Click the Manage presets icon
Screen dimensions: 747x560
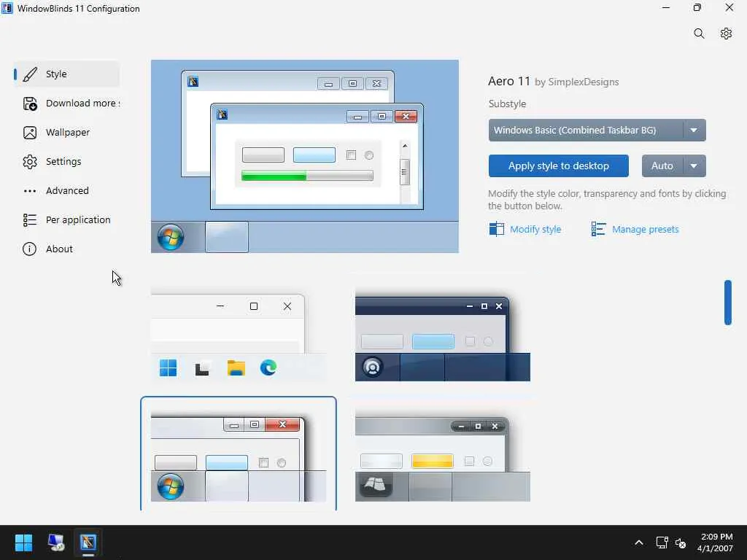(x=598, y=229)
